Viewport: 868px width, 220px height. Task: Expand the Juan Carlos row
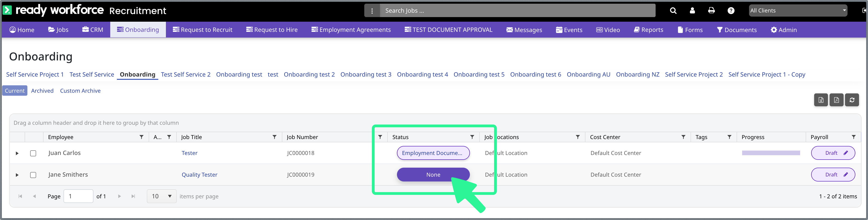17,153
